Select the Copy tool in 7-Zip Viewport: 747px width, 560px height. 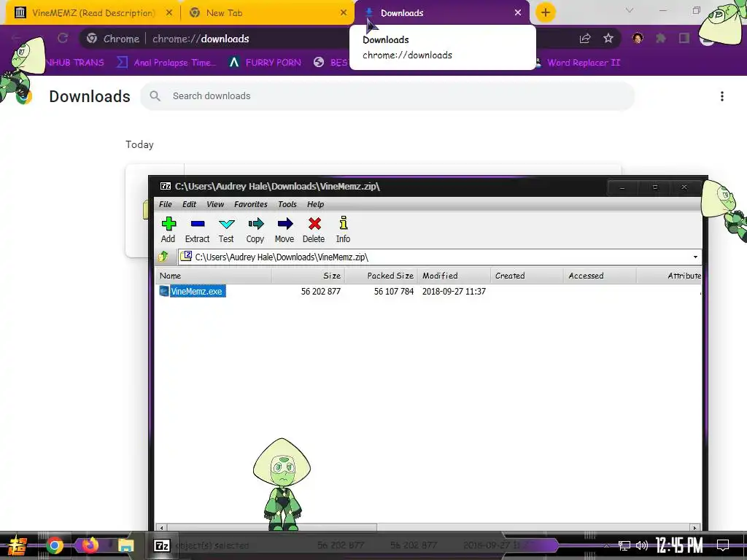point(255,230)
